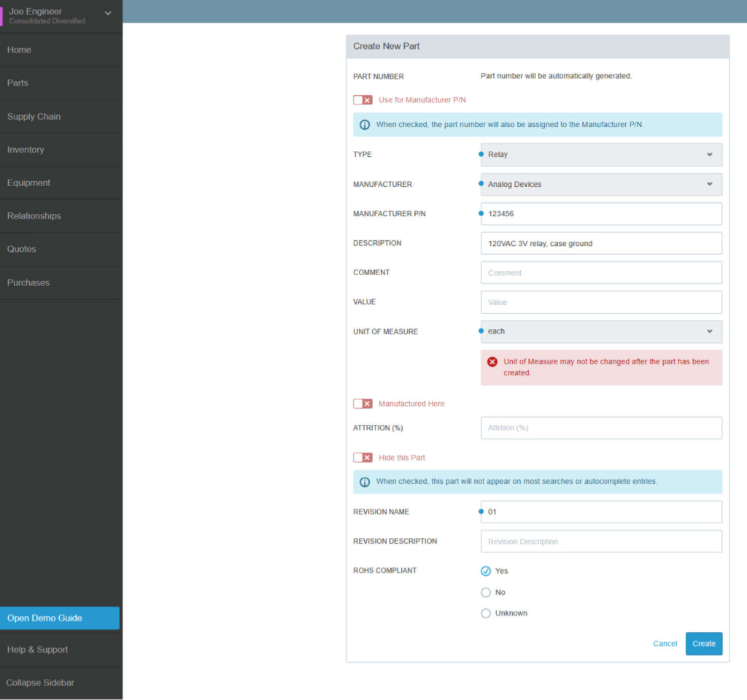Open the Joe Engineer account menu chevron
747x700 pixels.
108,13
